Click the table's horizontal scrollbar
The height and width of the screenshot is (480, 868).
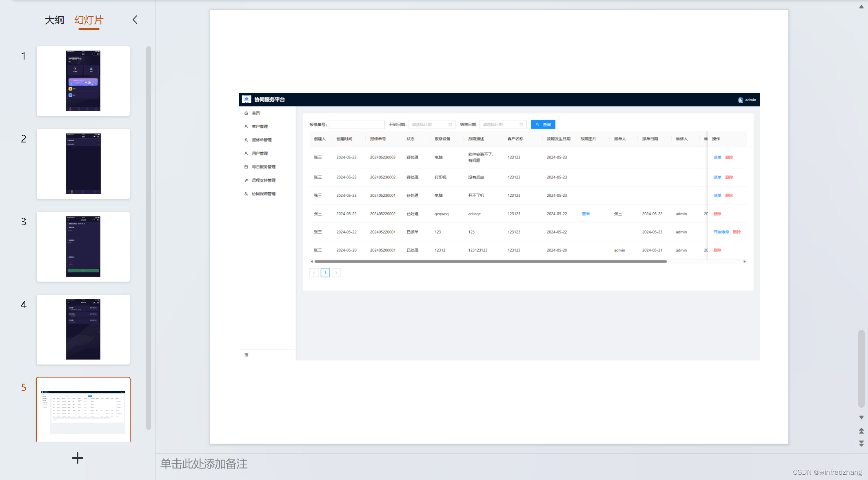click(x=490, y=262)
